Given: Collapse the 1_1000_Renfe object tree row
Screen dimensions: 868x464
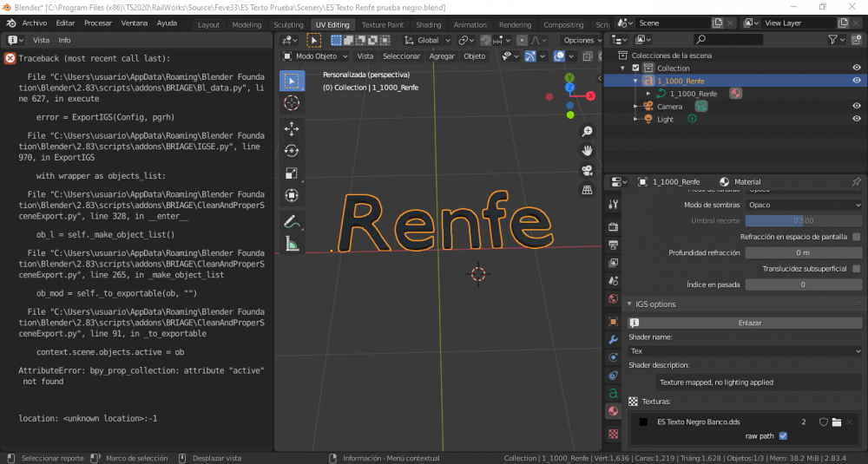Looking at the screenshot, I should click(635, 82).
